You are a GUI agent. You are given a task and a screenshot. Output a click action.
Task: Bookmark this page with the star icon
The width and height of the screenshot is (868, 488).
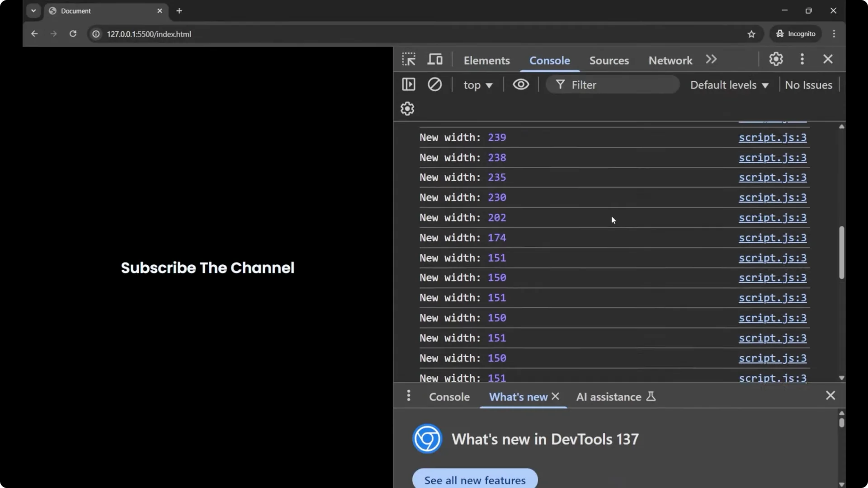751,34
